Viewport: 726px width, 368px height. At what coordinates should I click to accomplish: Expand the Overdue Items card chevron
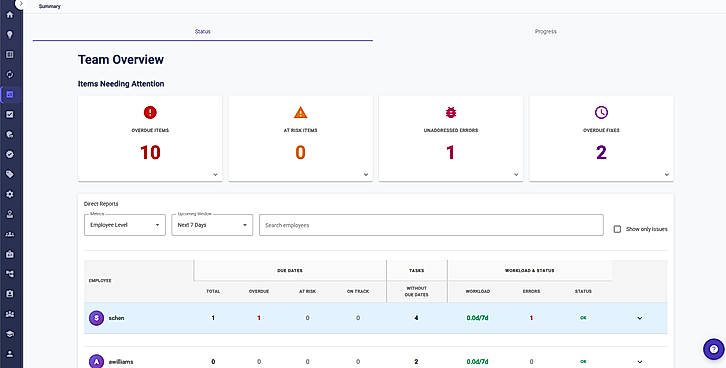point(215,175)
